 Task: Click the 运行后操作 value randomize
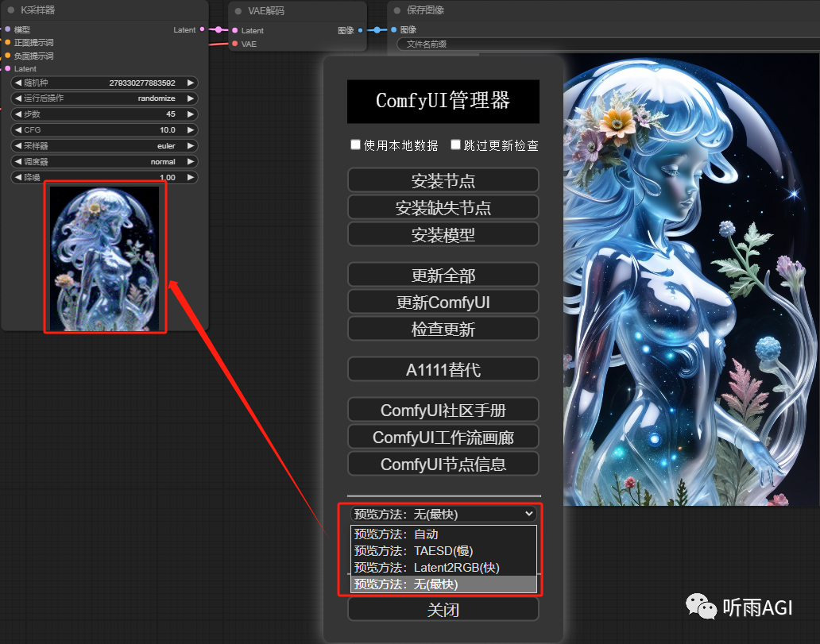(157, 98)
